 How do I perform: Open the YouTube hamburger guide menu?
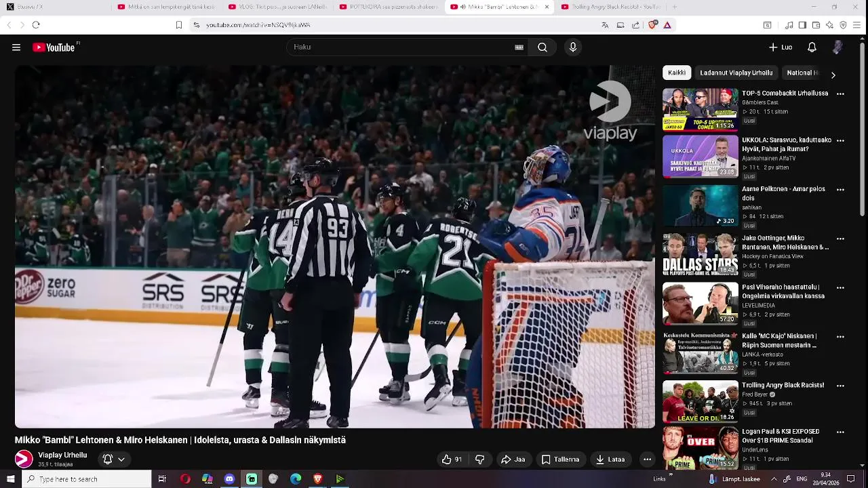pos(16,47)
